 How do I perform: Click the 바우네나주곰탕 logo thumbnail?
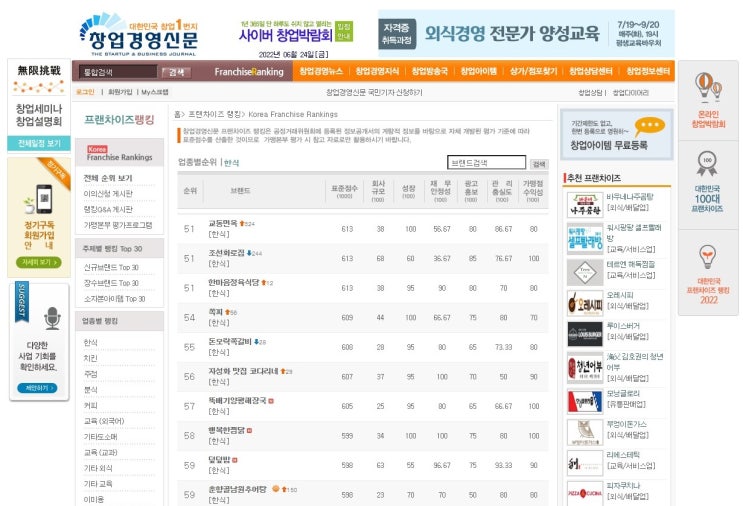585,205
